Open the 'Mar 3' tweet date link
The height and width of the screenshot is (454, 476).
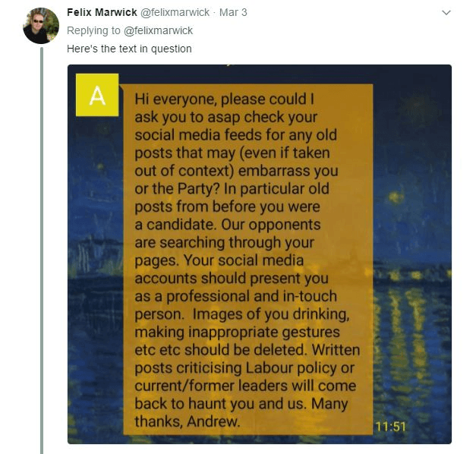pyautogui.click(x=233, y=13)
